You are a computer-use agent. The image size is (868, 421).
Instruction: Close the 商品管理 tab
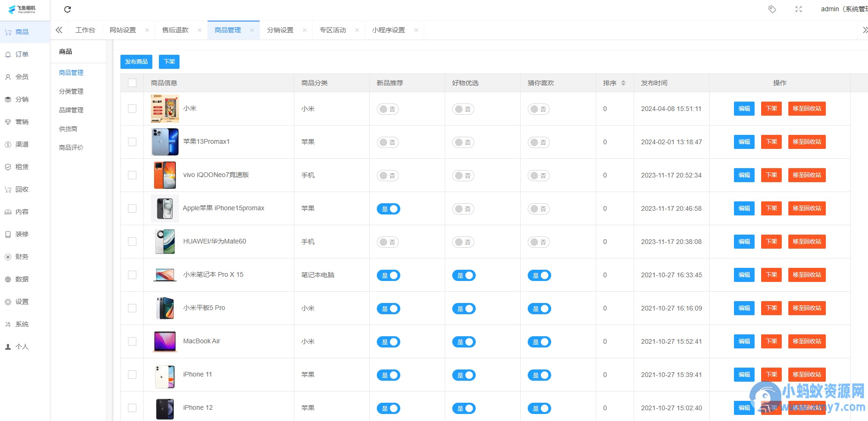coord(252,30)
